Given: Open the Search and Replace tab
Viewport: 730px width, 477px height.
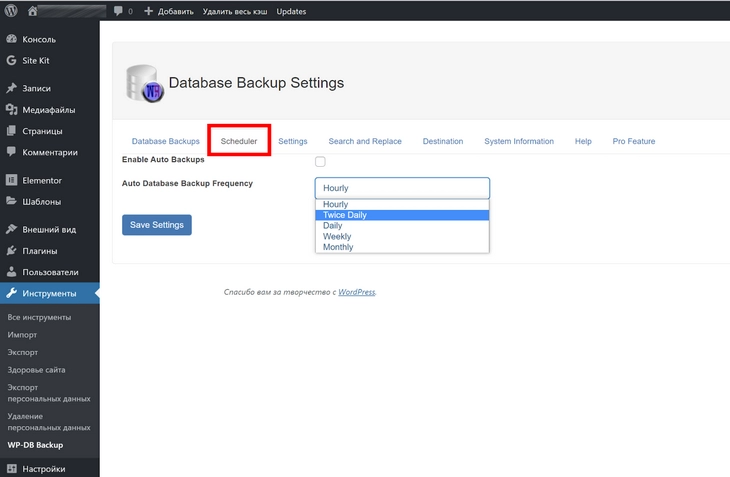Looking at the screenshot, I should (365, 141).
